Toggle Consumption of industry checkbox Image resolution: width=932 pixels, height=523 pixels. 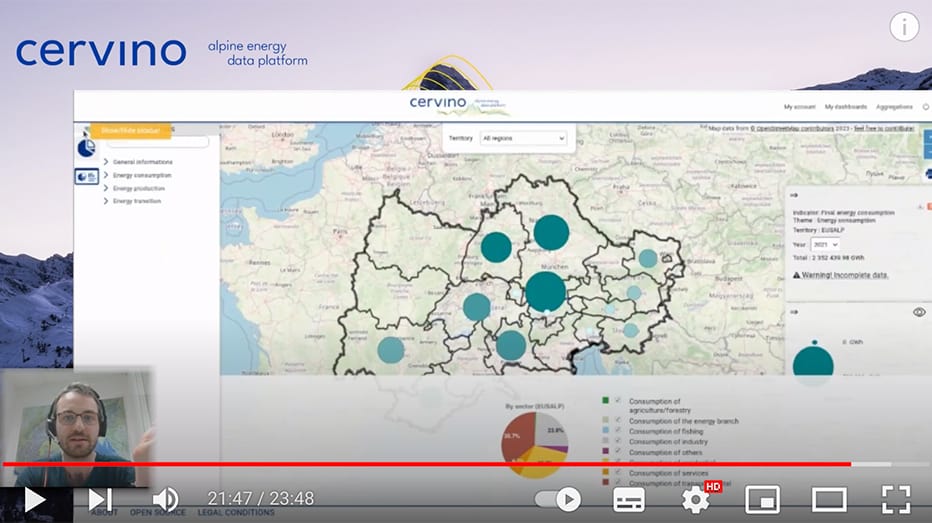[618, 441]
